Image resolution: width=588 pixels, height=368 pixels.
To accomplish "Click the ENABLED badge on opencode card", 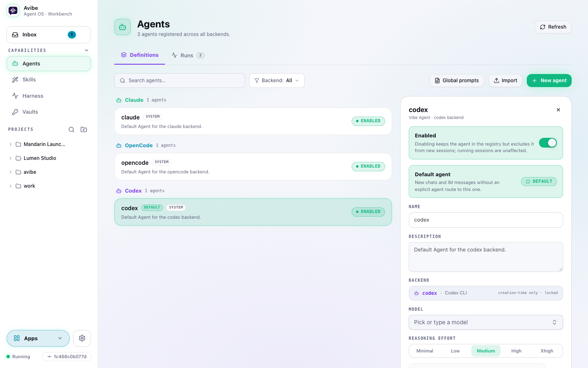I will 368,166.
